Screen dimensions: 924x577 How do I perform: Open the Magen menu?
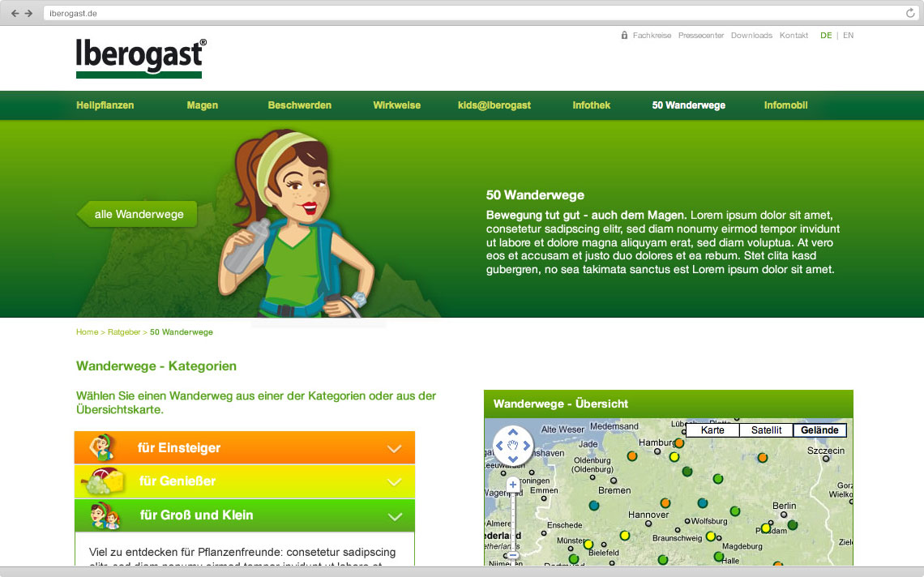(x=202, y=105)
